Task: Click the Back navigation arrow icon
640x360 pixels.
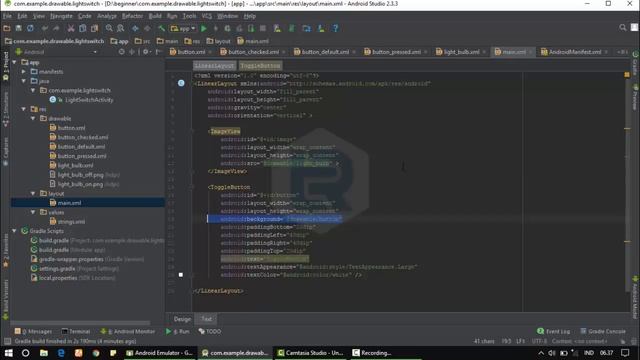Action: tap(135, 28)
